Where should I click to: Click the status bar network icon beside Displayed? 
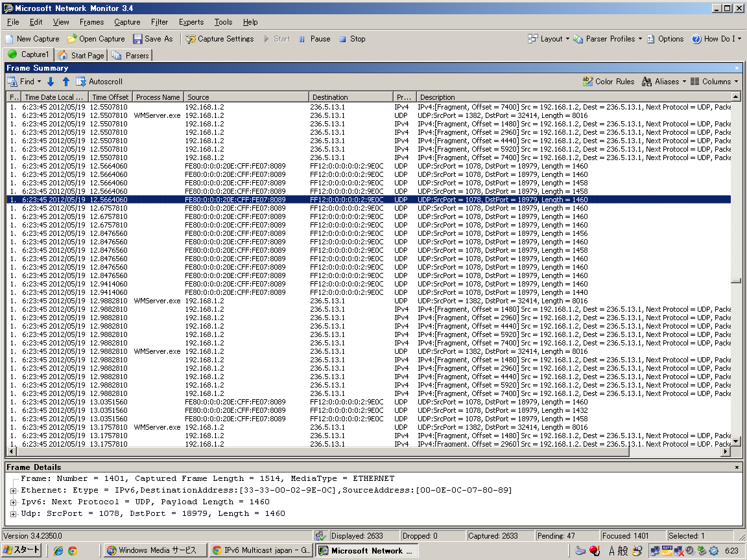320,536
